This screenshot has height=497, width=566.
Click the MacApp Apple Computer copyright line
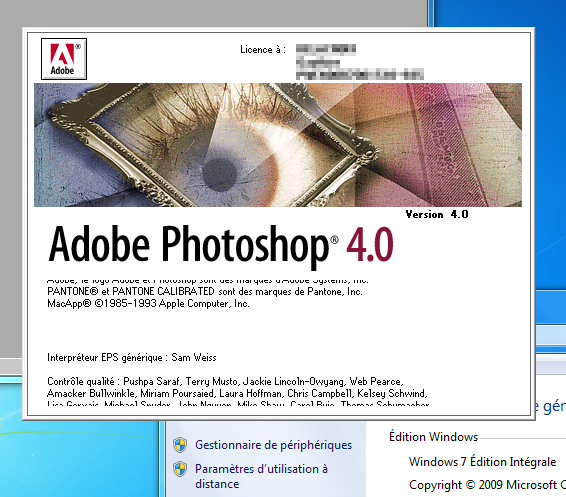tap(148, 304)
